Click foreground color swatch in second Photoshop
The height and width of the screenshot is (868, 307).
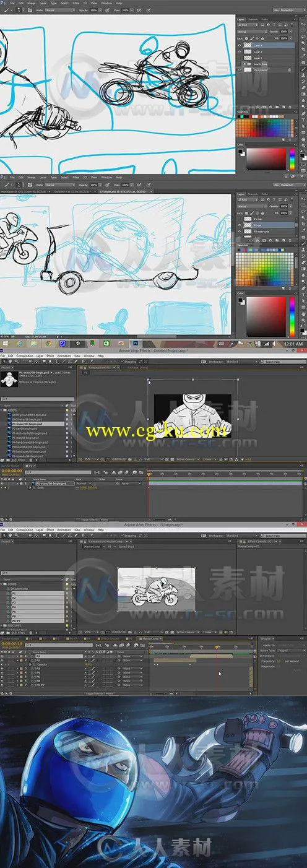pos(241,300)
